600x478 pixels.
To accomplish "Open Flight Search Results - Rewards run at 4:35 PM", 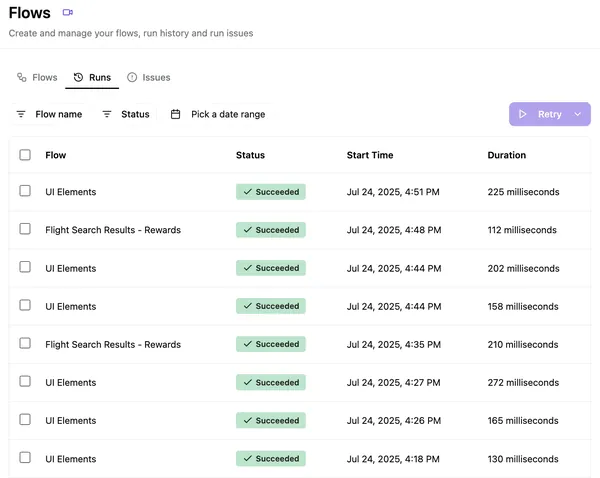I will click(113, 344).
